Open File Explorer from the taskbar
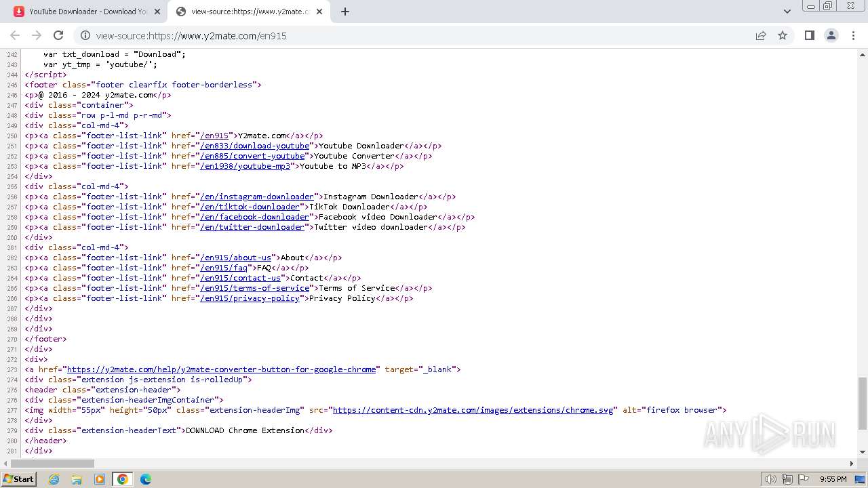The image size is (868, 488). [x=77, y=479]
